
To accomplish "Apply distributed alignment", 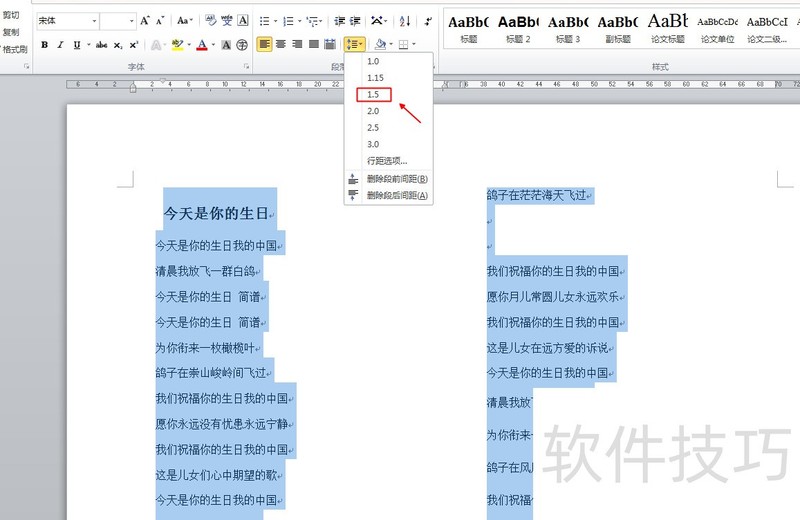I will (330, 44).
